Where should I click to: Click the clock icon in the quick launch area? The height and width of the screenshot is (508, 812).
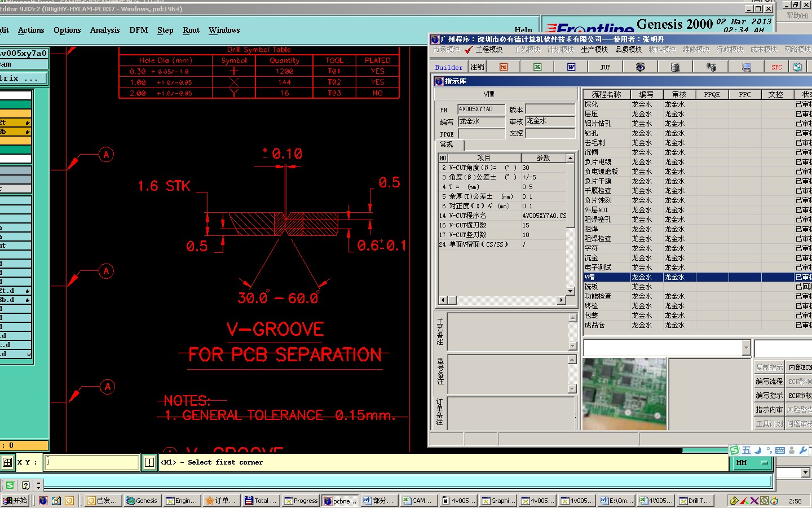69,501
